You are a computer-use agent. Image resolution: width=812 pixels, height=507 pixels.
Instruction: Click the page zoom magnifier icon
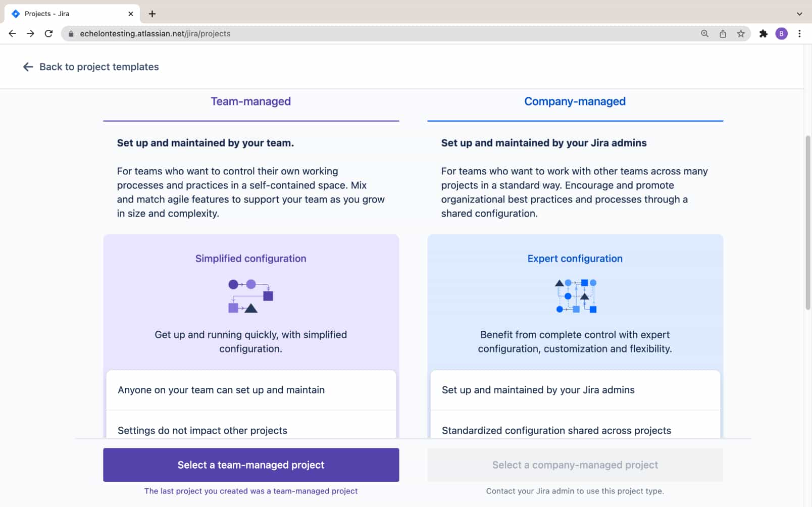pos(704,33)
